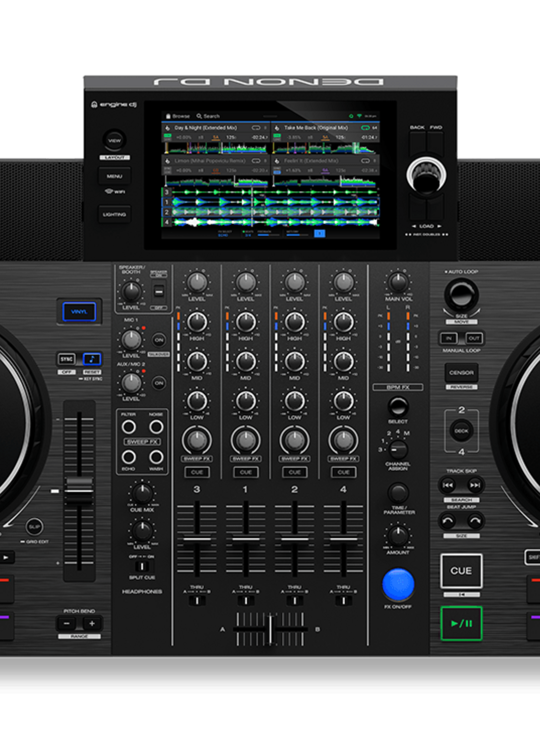
Task: Select the ECHO sweep FX button
Action: tap(129, 457)
